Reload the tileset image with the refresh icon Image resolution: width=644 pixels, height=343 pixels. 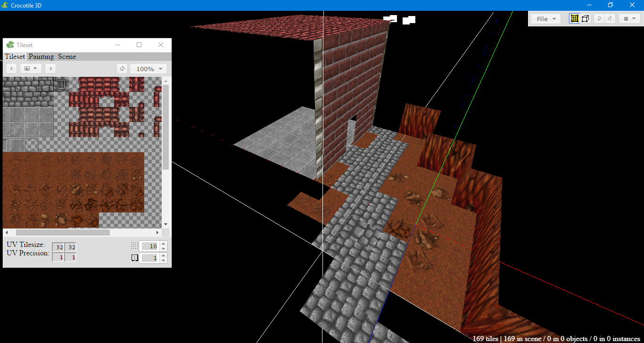tap(122, 68)
